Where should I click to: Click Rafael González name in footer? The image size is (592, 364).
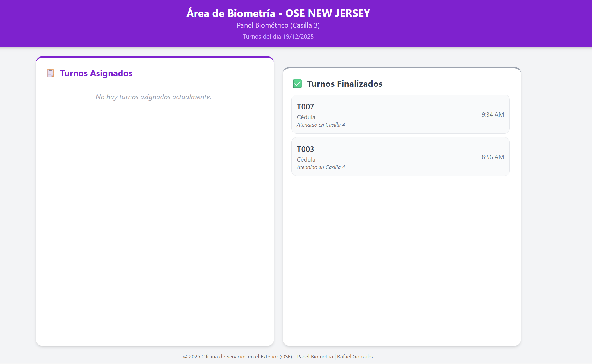tap(355, 357)
